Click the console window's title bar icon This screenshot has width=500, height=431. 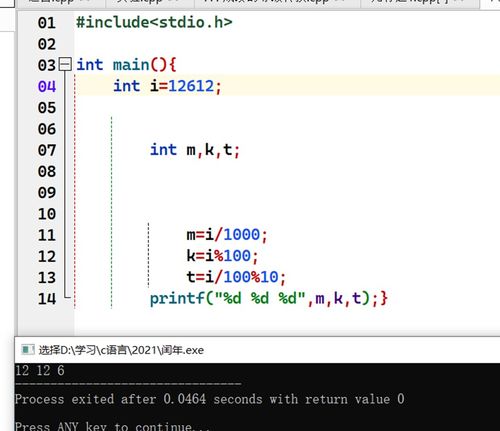[x=28, y=350]
